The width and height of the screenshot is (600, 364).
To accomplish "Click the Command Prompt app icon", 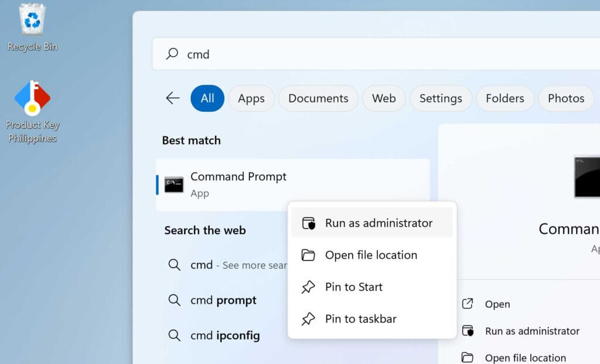I will click(174, 185).
